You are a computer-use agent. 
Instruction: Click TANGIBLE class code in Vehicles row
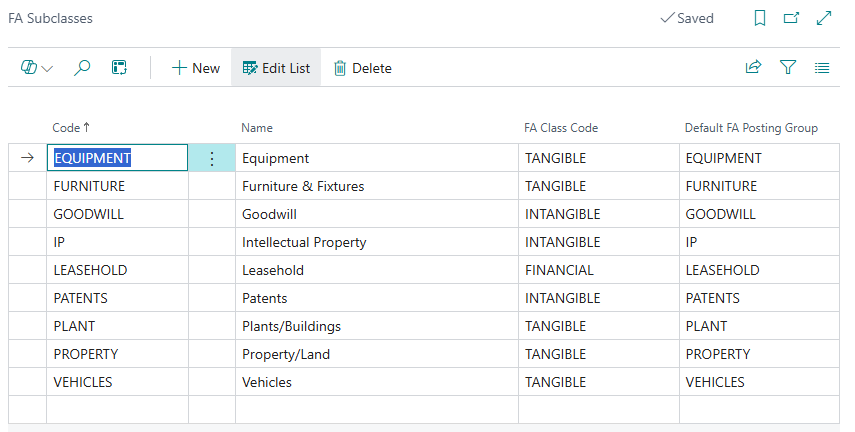pyautogui.click(x=599, y=382)
